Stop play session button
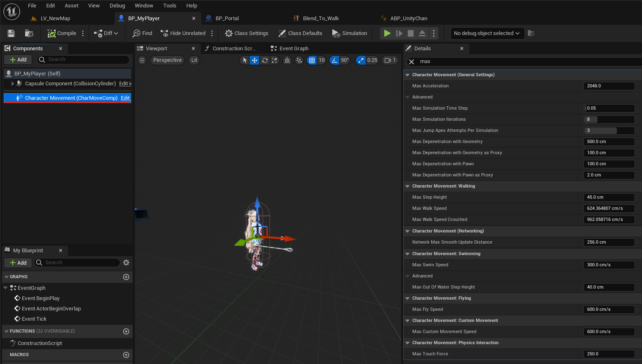 [x=411, y=33]
